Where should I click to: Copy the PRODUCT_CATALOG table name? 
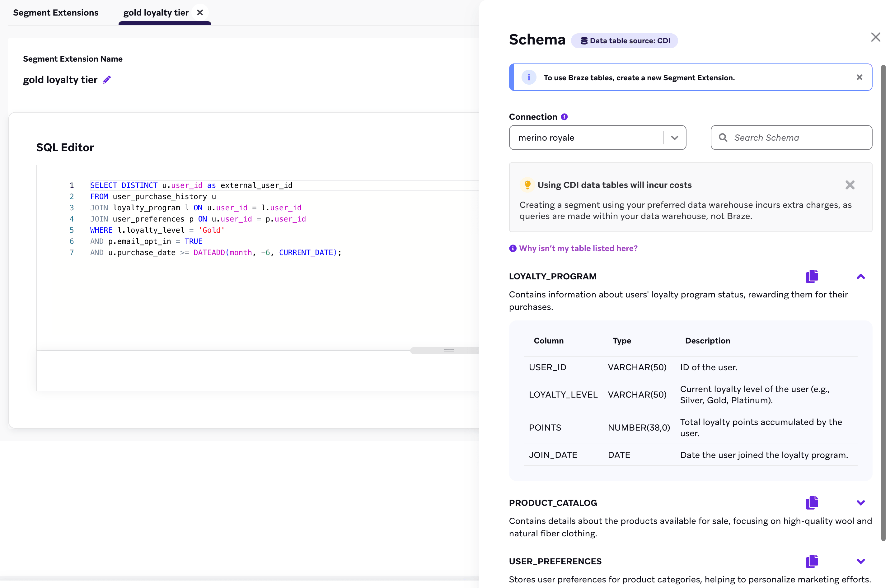[x=812, y=502]
